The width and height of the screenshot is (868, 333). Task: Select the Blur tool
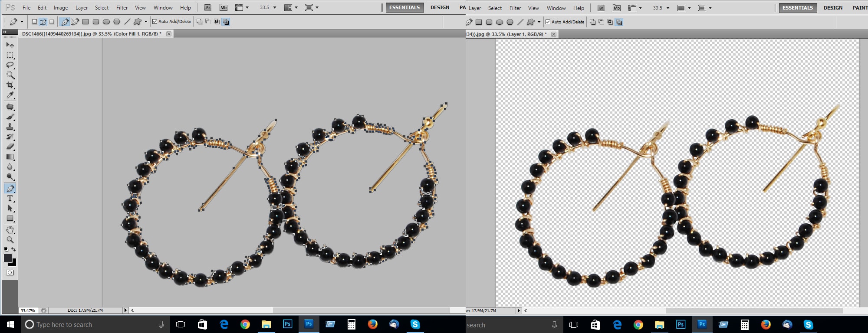[10, 166]
